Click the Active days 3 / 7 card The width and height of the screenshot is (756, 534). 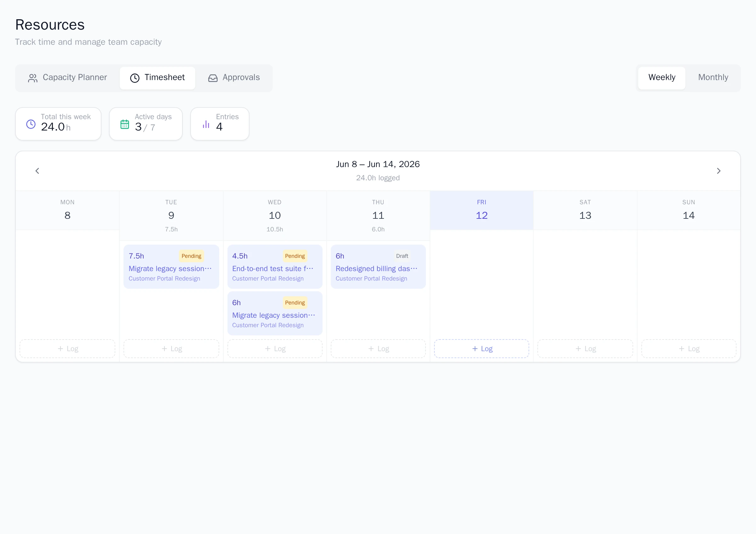click(x=146, y=124)
